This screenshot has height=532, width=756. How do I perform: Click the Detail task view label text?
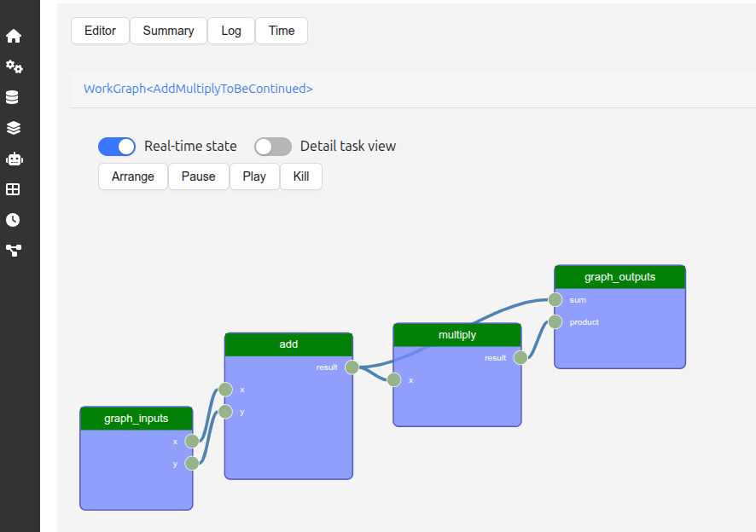[x=348, y=146]
